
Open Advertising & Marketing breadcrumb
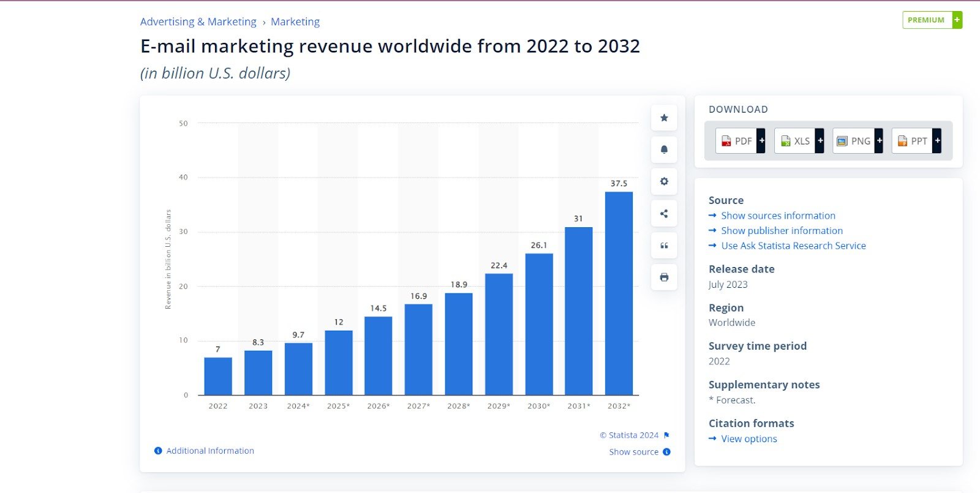(198, 21)
